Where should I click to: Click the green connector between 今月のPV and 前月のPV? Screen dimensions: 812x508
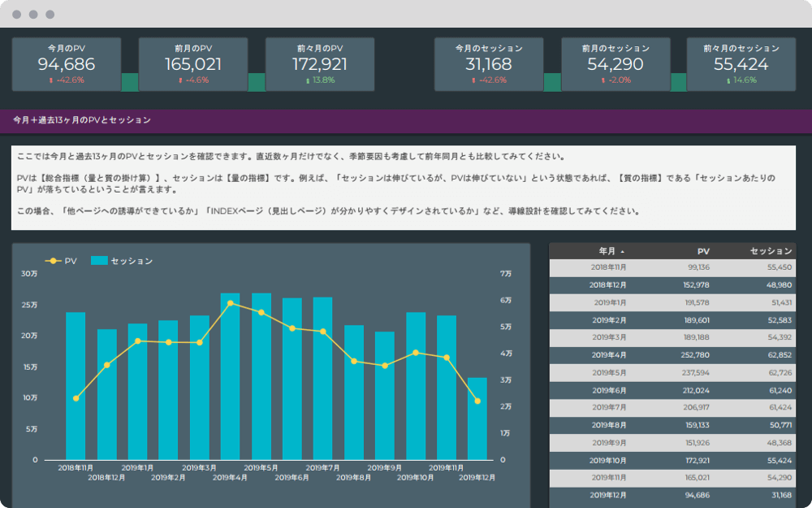[130, 82]
